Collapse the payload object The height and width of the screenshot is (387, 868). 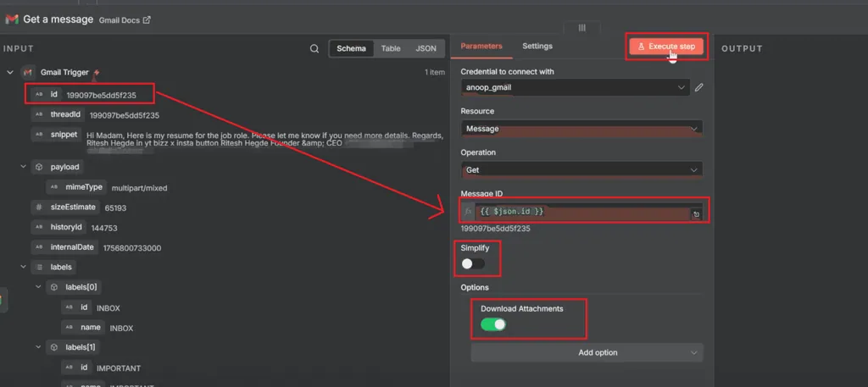[x=23, y=167]
